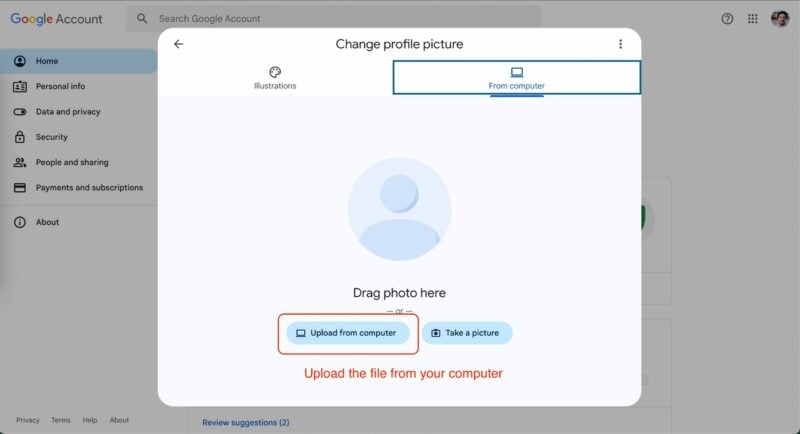Click in the Search Google Account field

pos(334,19)
